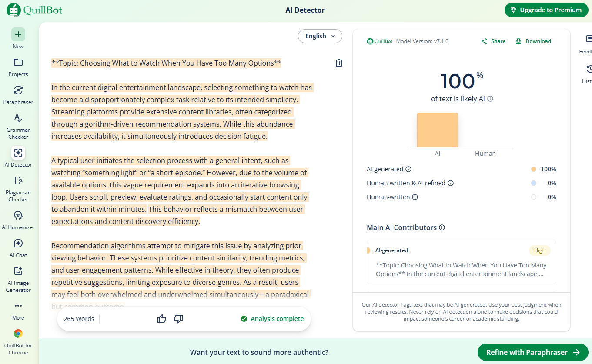Open the AI-generated contributor card

pos(462,262)
